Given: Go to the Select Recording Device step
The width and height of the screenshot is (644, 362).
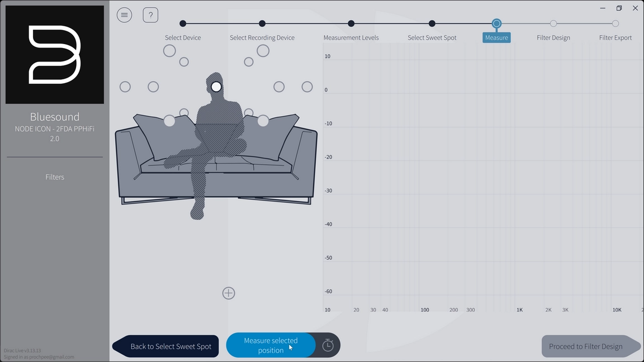Looking at the screenshot, I should pos(262,23).
